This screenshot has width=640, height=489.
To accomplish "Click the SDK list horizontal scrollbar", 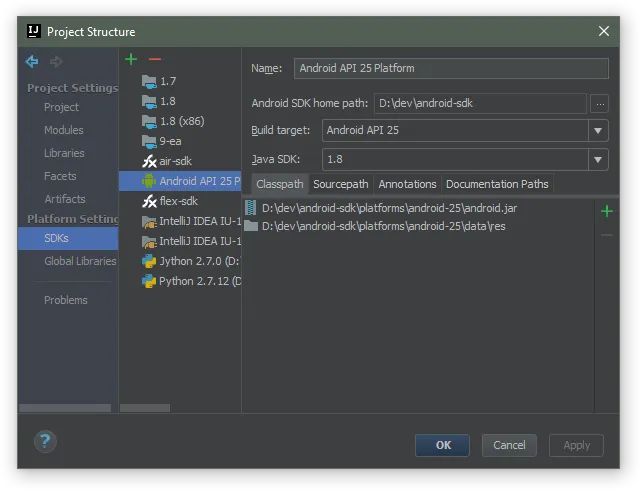I will click(x=145, y=408).
